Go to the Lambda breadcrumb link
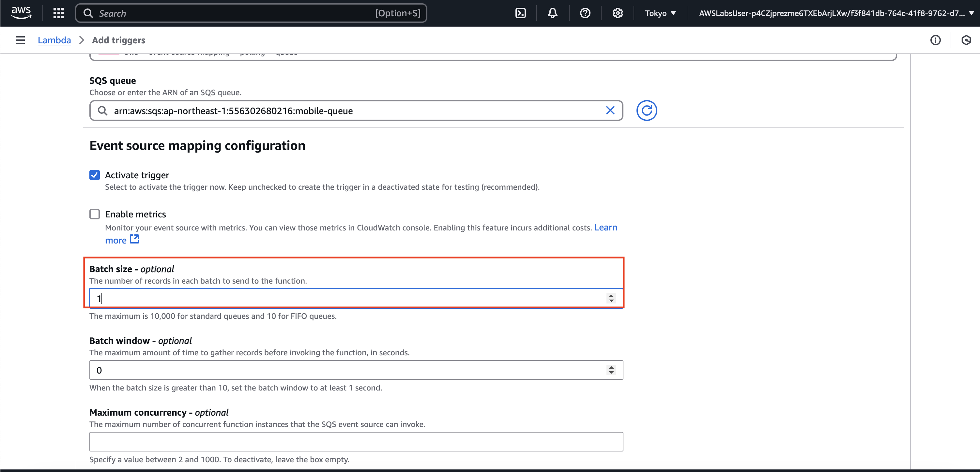Viewport: 980px width, 472px height. pos(54,40)
